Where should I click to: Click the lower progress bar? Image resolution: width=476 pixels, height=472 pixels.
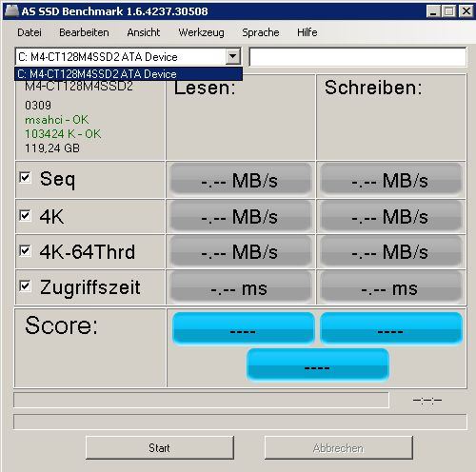(x=240, y=422)
